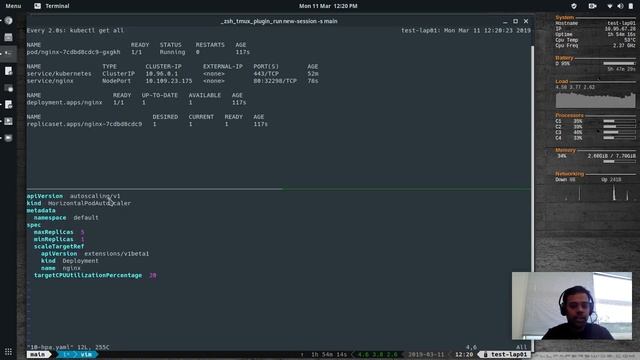
Task: Click the 'namespace' key in vim
Action: click(50, 218)
